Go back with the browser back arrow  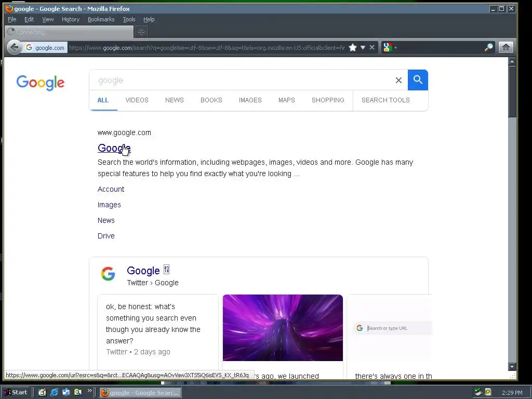click(x=14, y=47)
